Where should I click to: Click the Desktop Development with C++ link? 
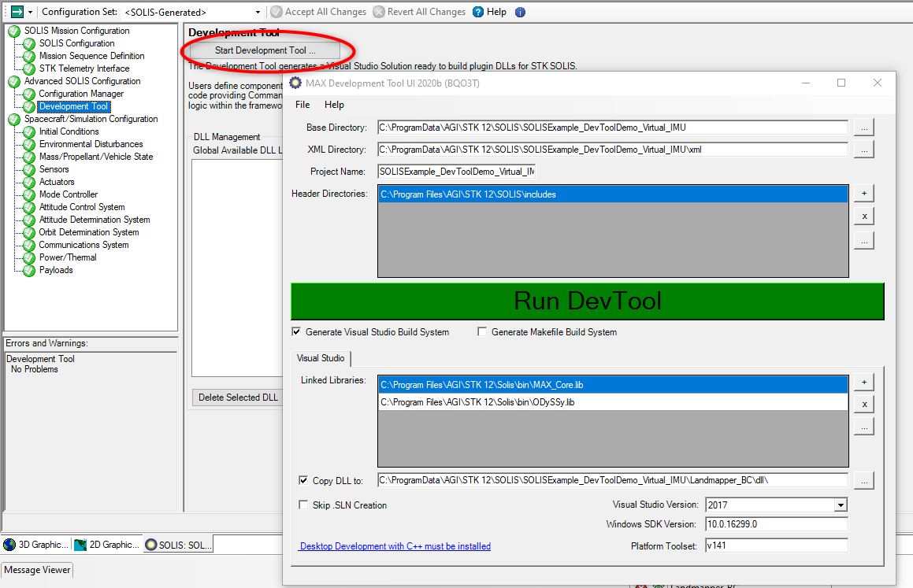coord(395,545)
